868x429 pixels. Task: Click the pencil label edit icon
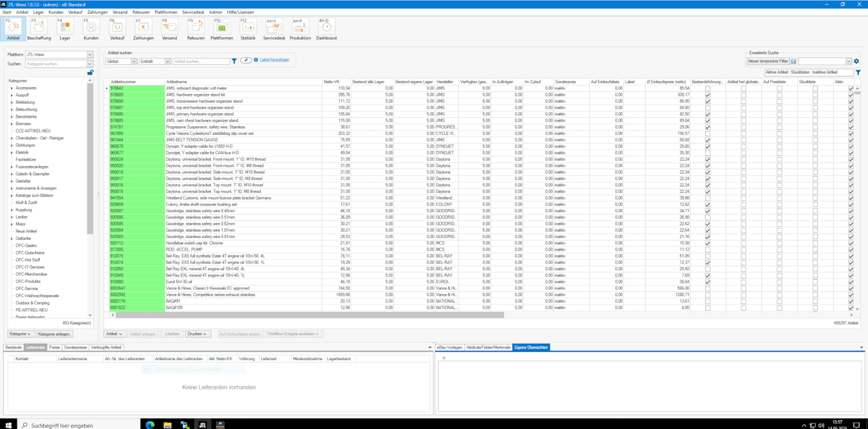[x=246, y=60]
